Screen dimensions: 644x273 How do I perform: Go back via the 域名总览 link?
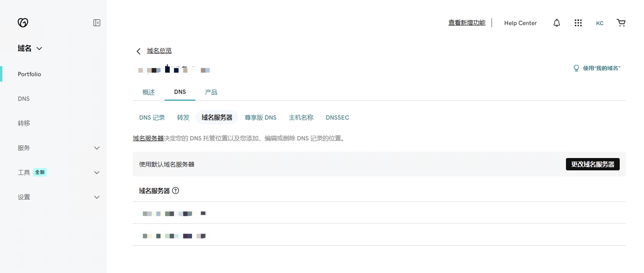click(159, 51)
